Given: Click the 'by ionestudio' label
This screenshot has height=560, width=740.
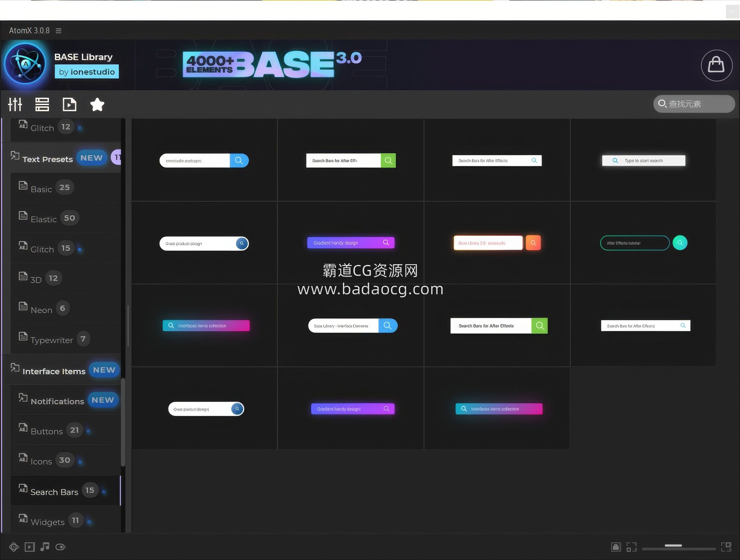Looking at the screenshot, I should point(87,72).
